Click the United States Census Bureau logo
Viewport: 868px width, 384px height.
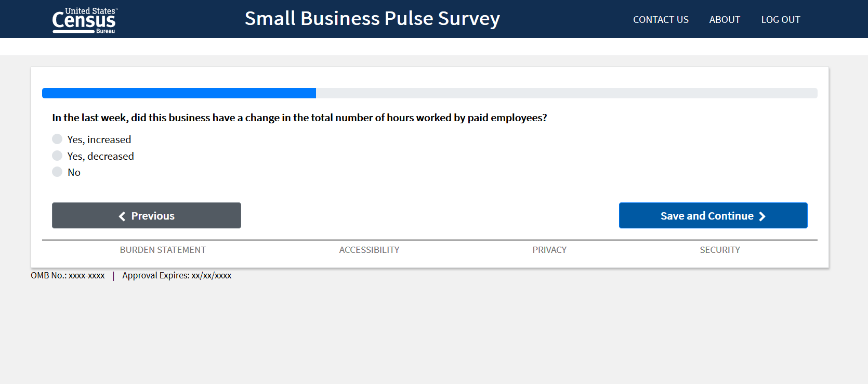[84, 20]
